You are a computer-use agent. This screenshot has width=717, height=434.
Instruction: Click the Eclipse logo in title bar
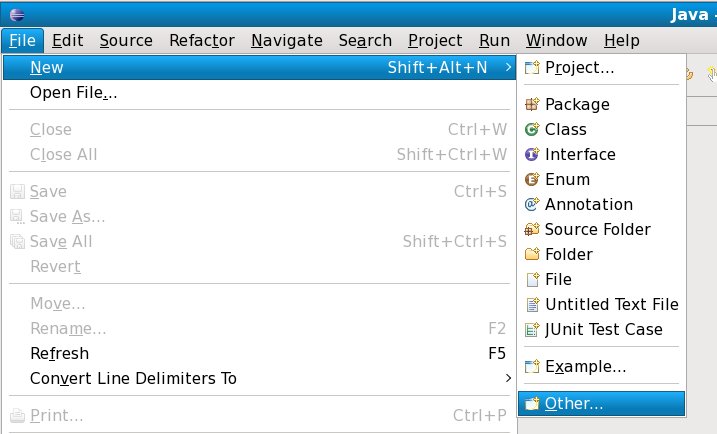click(x=17, y=13)
